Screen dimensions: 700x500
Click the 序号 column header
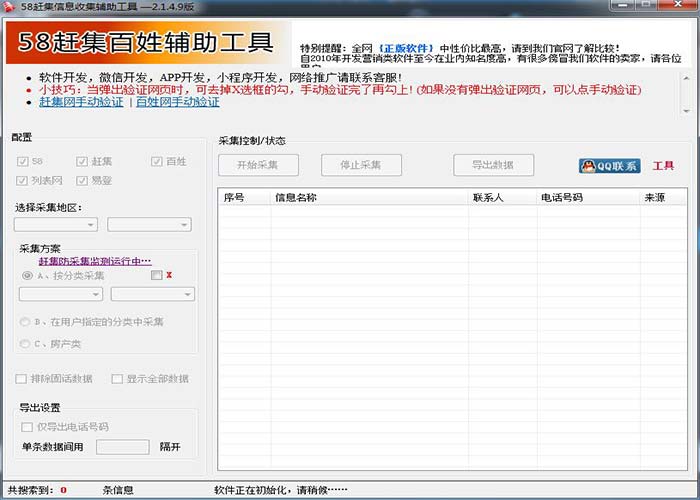click(245, 197)
